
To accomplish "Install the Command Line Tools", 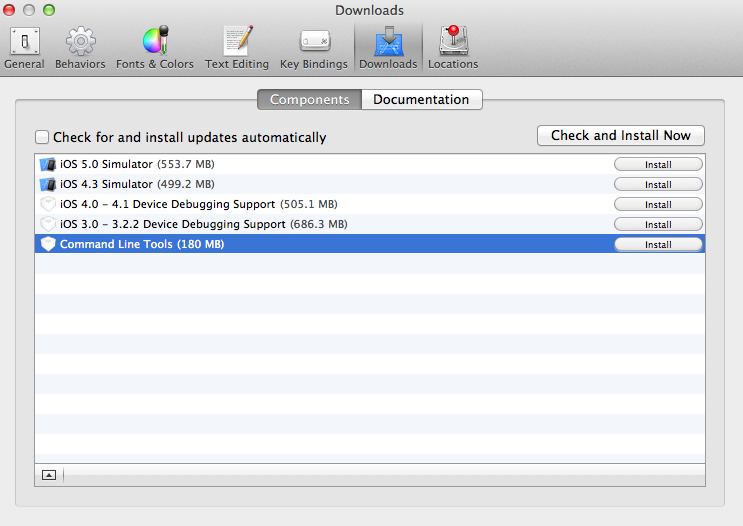I will coord(658,244).
